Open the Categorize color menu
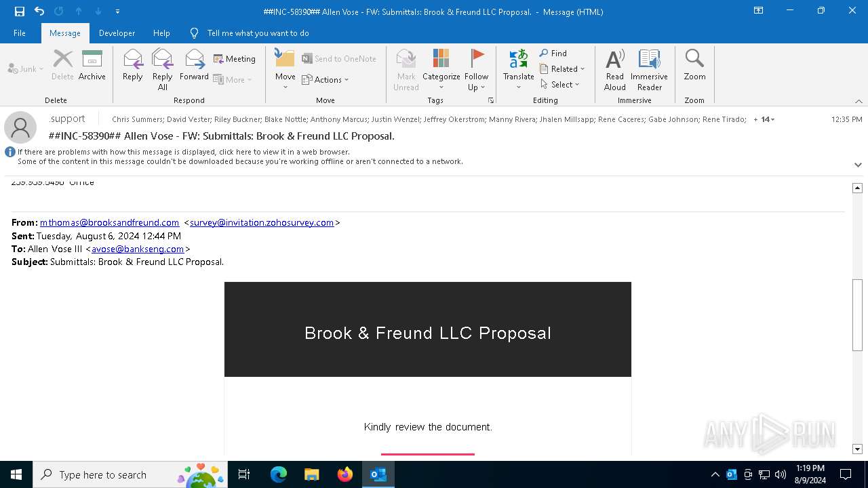Screen dimensions: 868x488 click(x=441, y=70)
